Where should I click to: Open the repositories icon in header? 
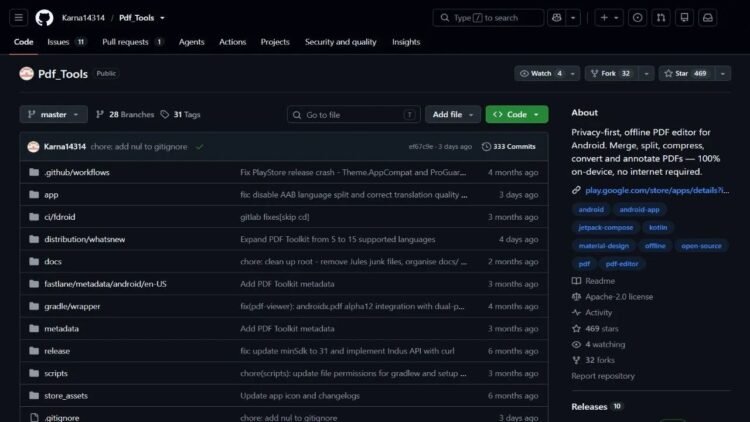pyautogui.click(x=684, y=18)
